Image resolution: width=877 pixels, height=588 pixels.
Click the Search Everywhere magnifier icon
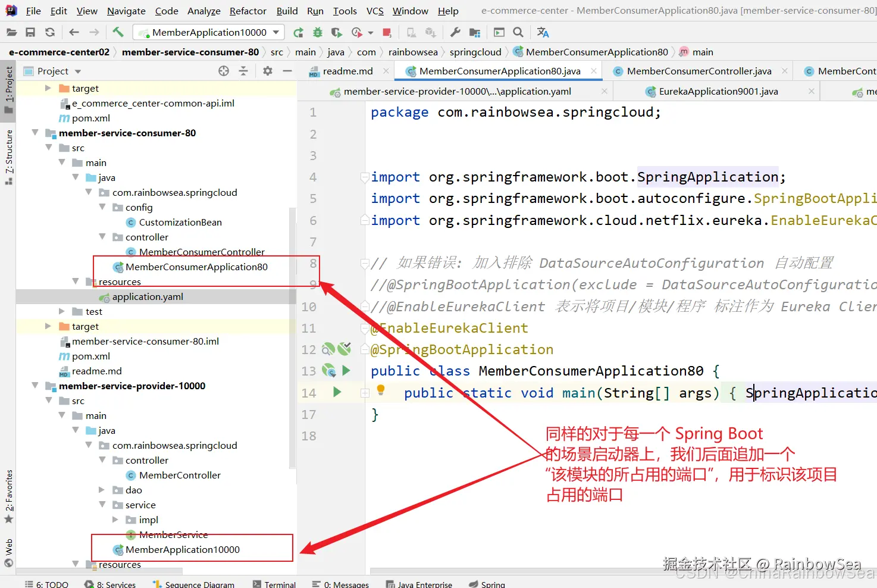[x=518, y=32]
